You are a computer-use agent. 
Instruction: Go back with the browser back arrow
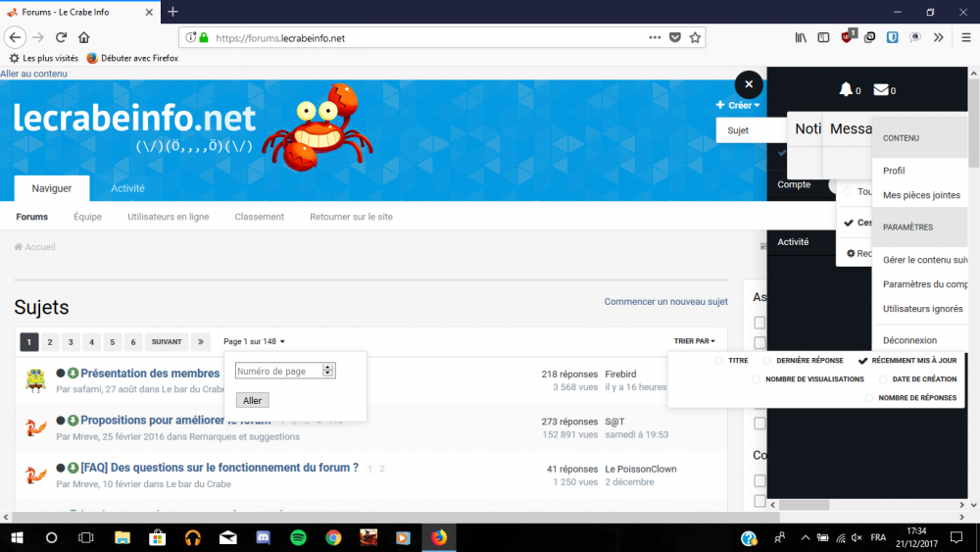[15, 37]
